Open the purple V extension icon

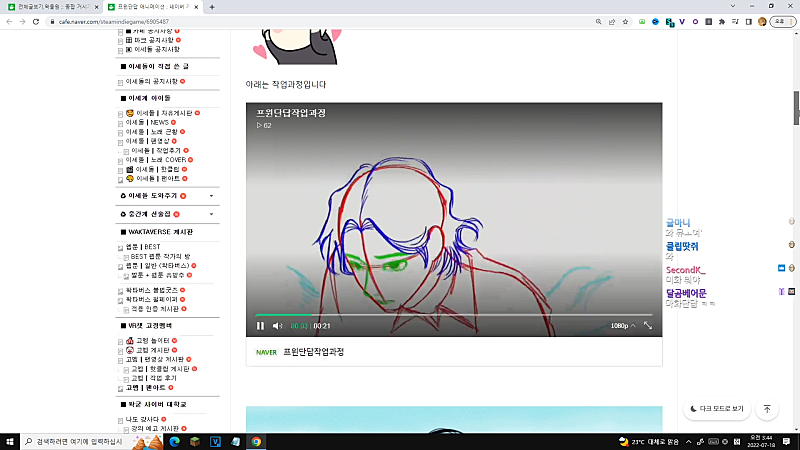(682, 22)
